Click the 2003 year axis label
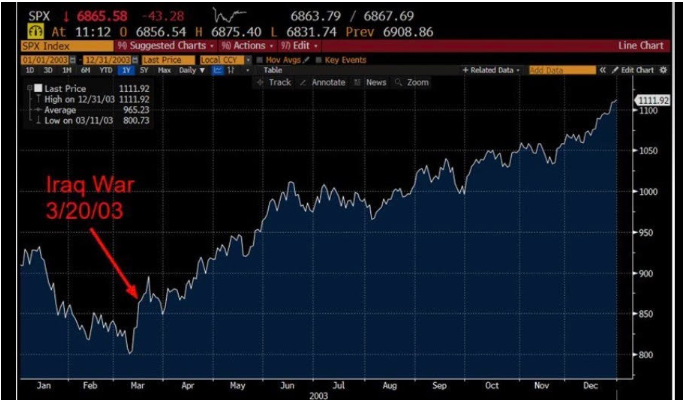This screenshot has height=400, width=683. click(x=318, y=396)
